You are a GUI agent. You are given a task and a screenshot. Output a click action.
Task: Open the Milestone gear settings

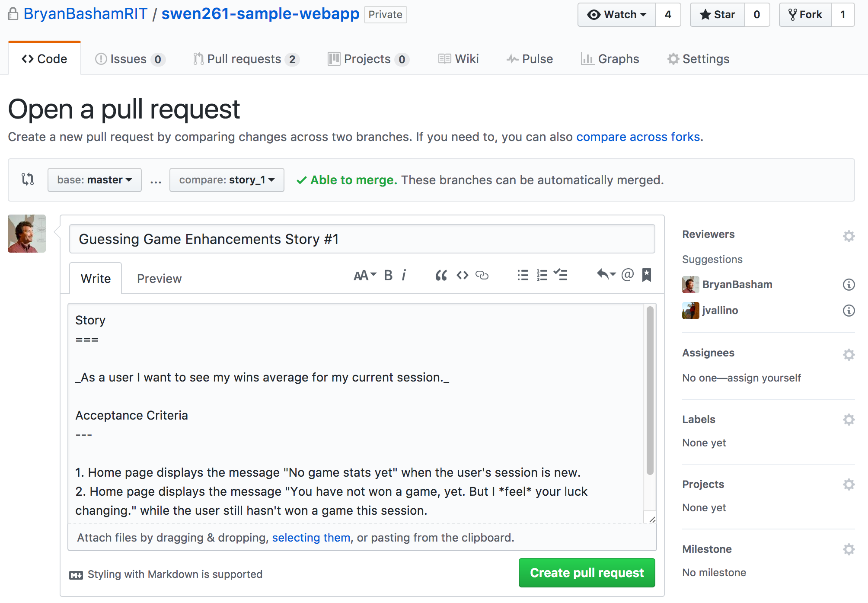pyautogui.click(x=849, y=549)
